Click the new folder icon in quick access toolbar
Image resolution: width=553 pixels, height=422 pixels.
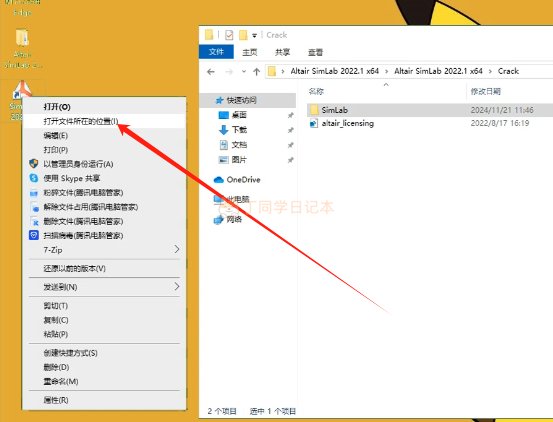pyautogui.click(x=243, y=35)
